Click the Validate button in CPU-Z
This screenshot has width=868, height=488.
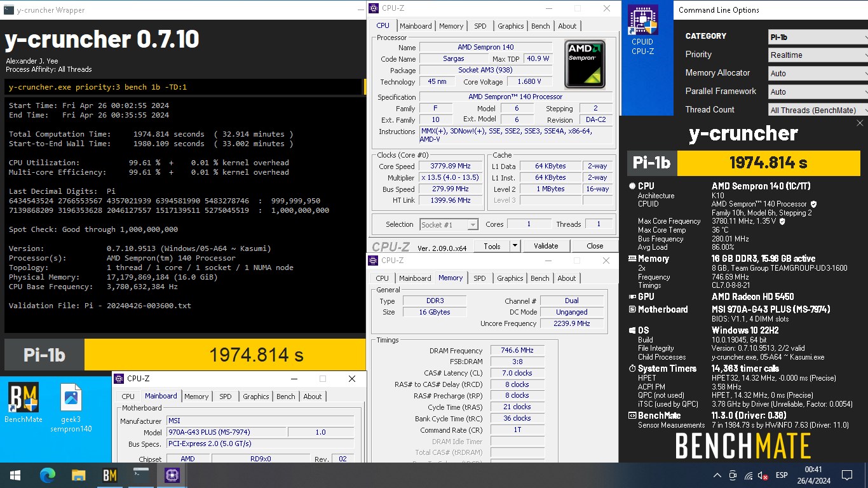tap(546, 246)
